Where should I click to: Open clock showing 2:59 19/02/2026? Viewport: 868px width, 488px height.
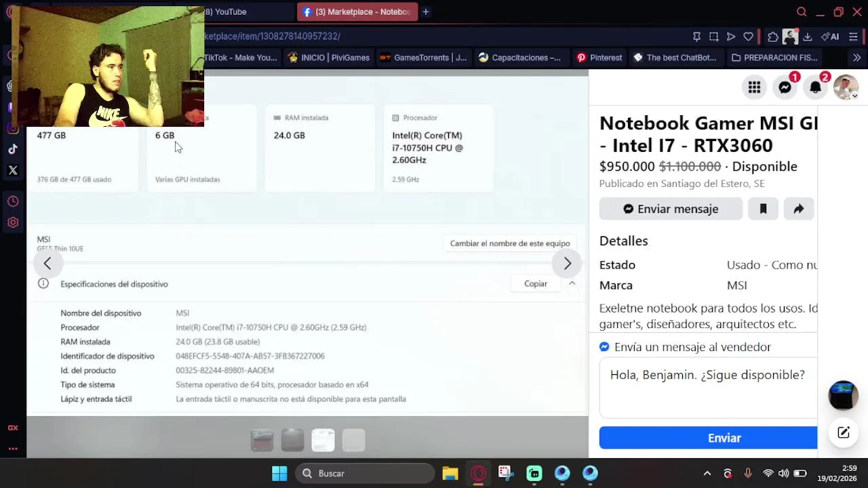tap(837, 473)
